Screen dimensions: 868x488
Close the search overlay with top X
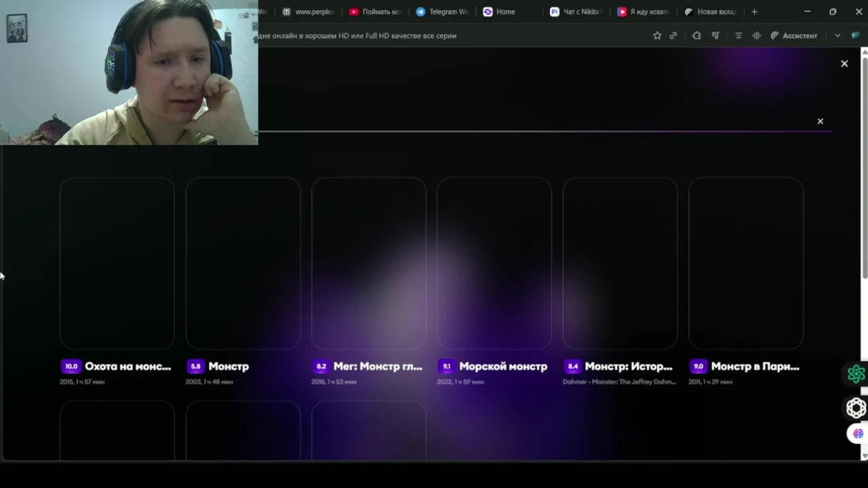[844, 63]
